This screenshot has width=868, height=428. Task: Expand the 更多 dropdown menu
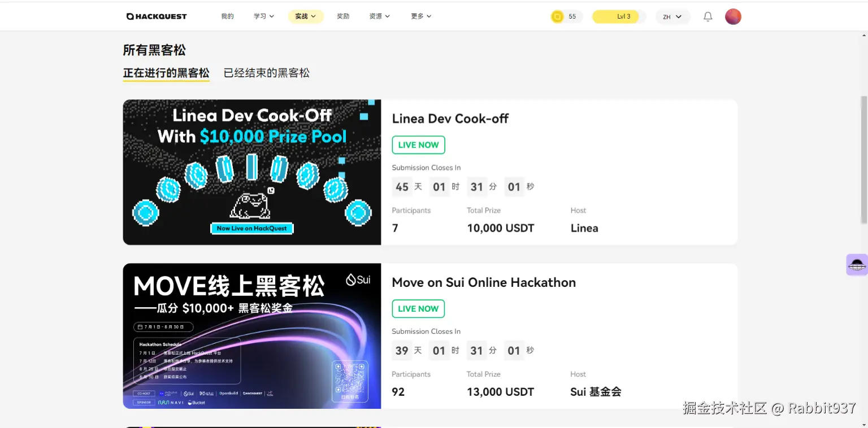click(x=421, y=16)
